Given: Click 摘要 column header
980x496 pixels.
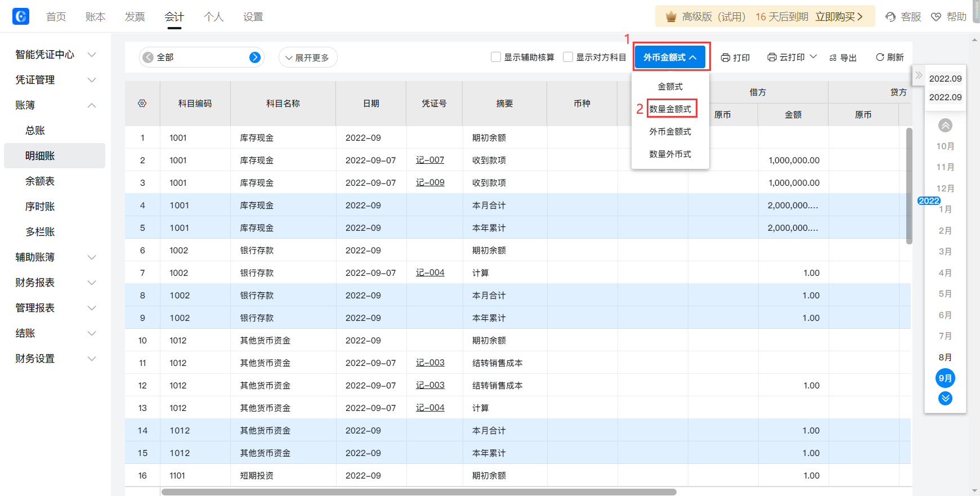Looking at the screenshot, I should [504, 104].
